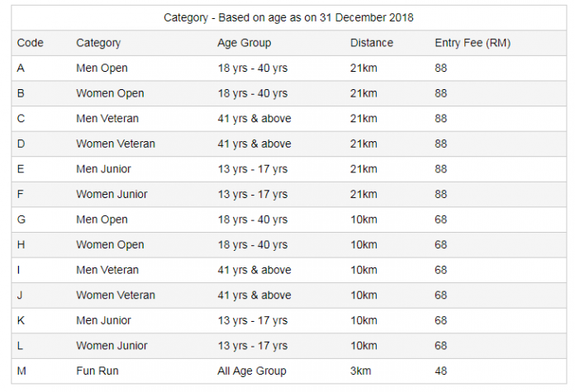Screen dimensions: 575x392
Task: Select the 3km distance cell
Action: pos(361,371)
